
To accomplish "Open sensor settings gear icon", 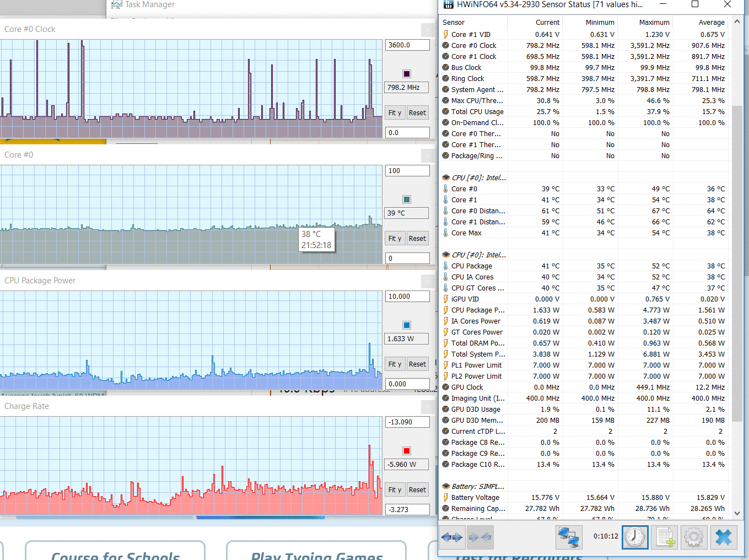I will [694, 537].
